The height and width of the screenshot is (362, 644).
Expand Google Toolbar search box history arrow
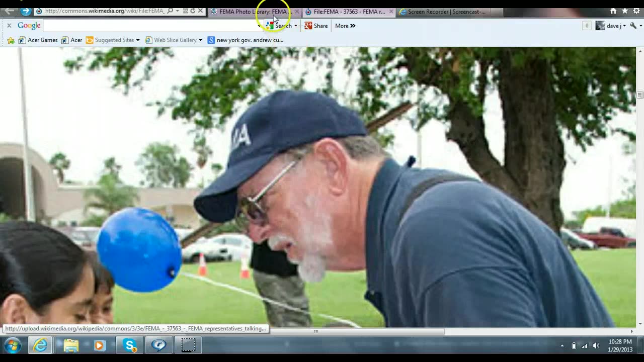pyautogui.click(x=260, y=26)
